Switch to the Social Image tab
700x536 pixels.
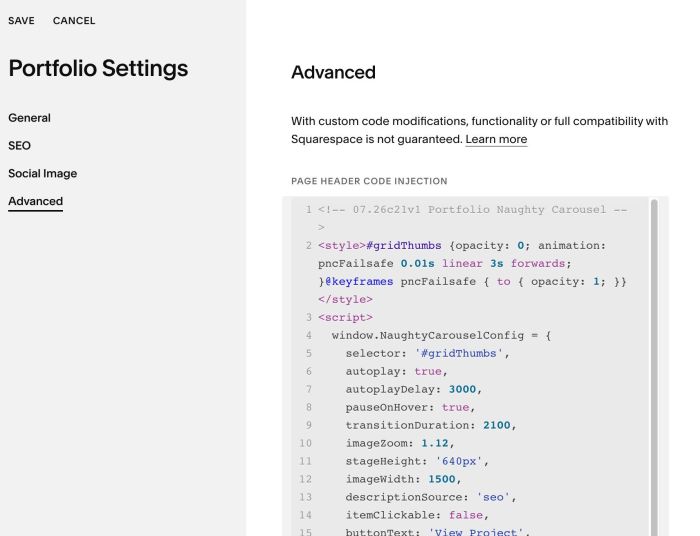coord(42,173)
